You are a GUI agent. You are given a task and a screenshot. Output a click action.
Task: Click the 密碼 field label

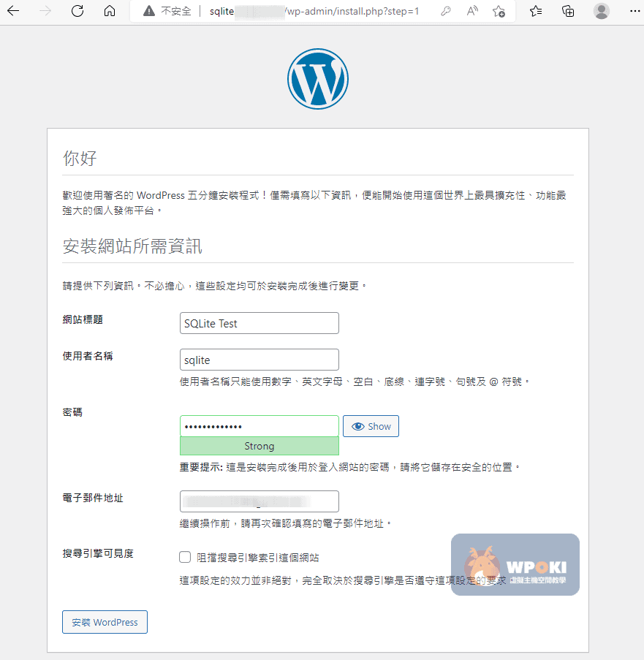click(x=72, y=412)
